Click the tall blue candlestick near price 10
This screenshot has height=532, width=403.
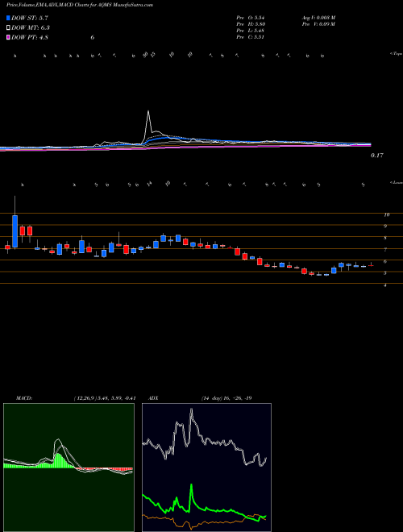coord(15,231)
